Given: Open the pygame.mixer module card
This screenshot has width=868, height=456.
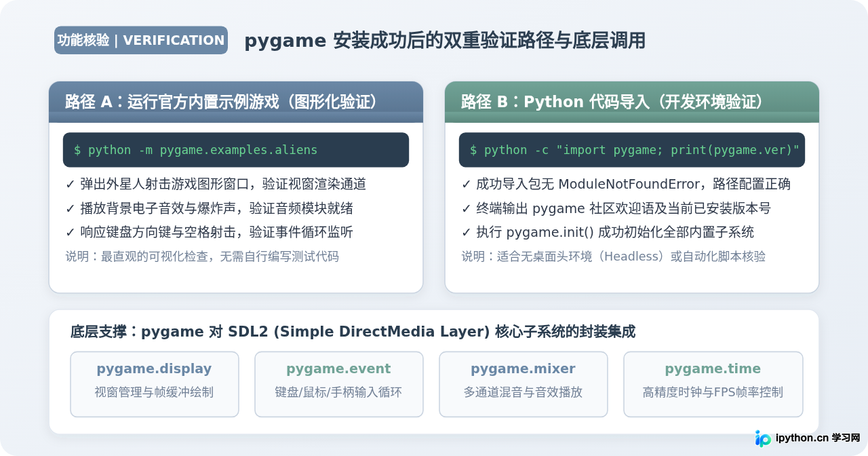Looking at the screenshot, I should (524, 384).
